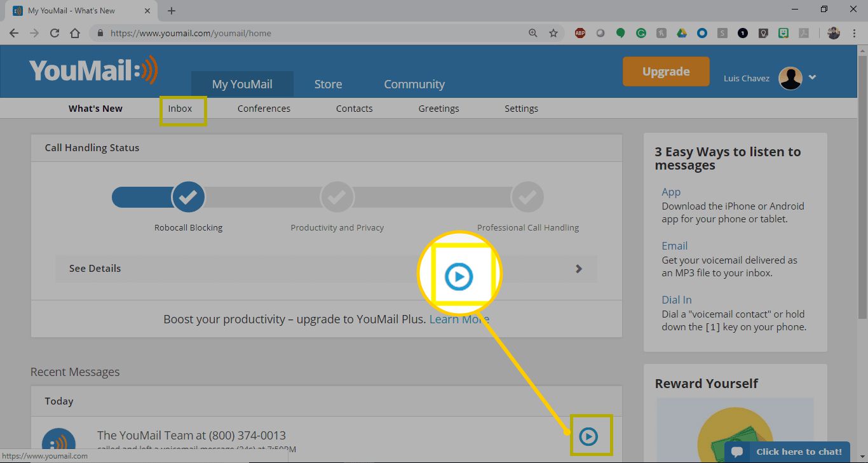Click the Dial In link
The image size is (868, 463).
tap(677, 300)
